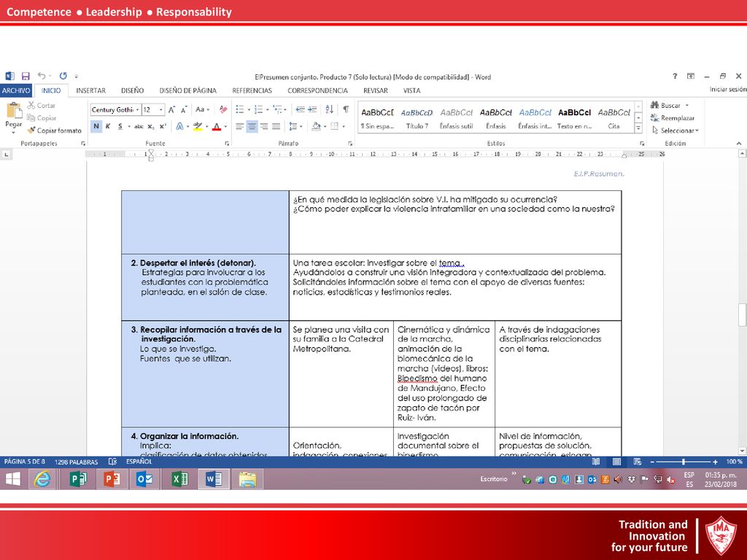
Task: Open the Century Gothic font name dropdown
Action: (137, 109)
